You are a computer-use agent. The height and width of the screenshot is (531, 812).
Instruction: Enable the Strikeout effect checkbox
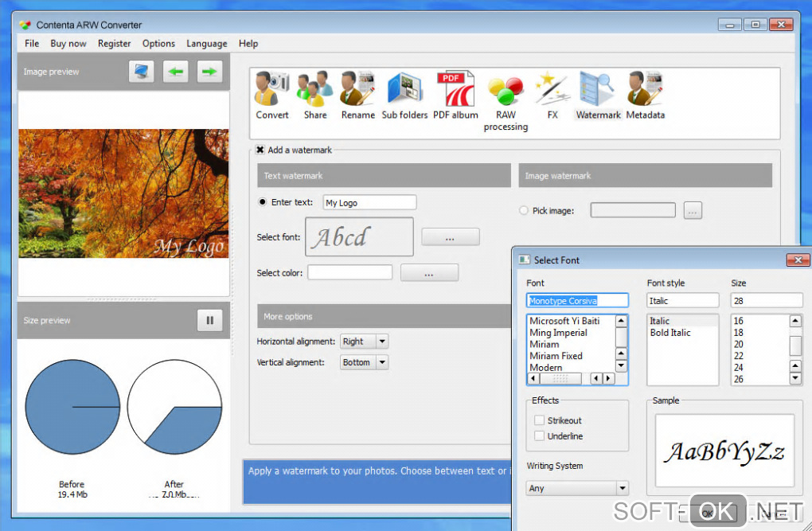click(x=539, y=420)
